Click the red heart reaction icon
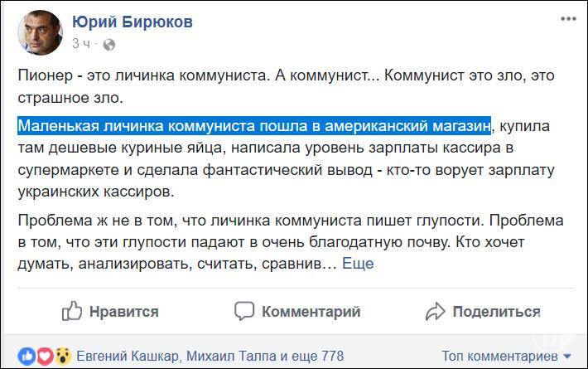The width and height of the screenshot is (588, 369). 45,356
